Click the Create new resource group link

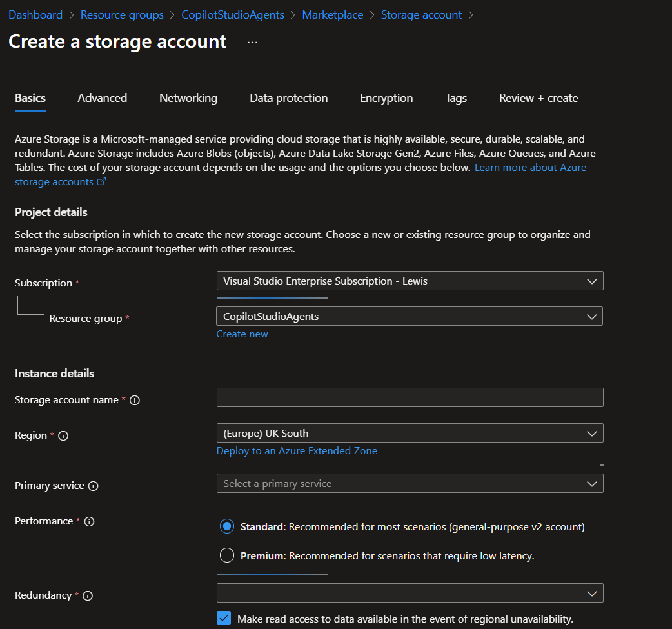click(242, 334)
